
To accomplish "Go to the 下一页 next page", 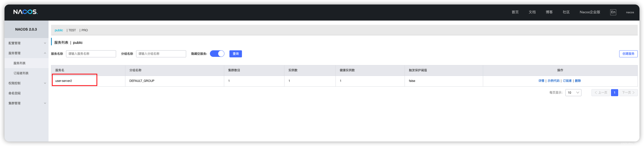I will coord(628,93).
